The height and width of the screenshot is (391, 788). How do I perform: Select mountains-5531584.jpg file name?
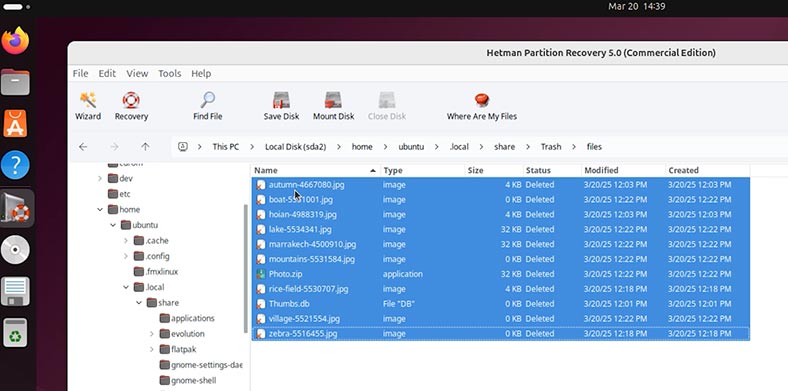[x=312, y=259]
